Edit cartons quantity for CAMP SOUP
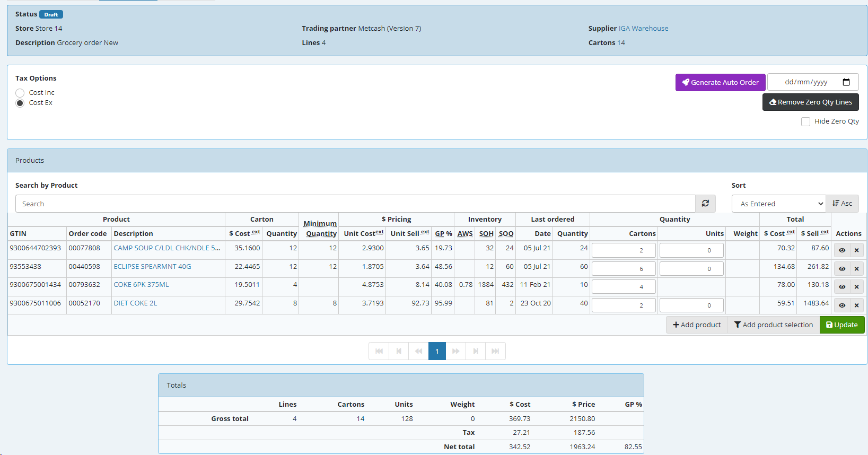The height and width of the screenshot is (455, 868). coord(624,250)
